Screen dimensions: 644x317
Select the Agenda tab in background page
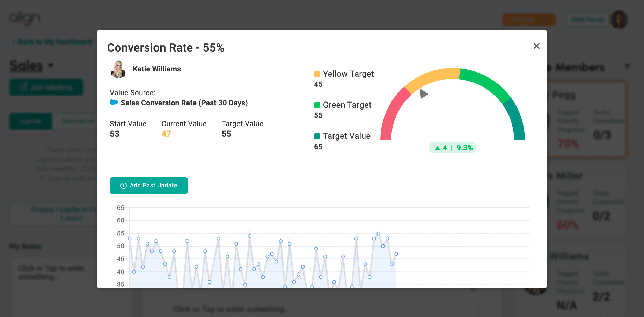click(x=31, y=121)
